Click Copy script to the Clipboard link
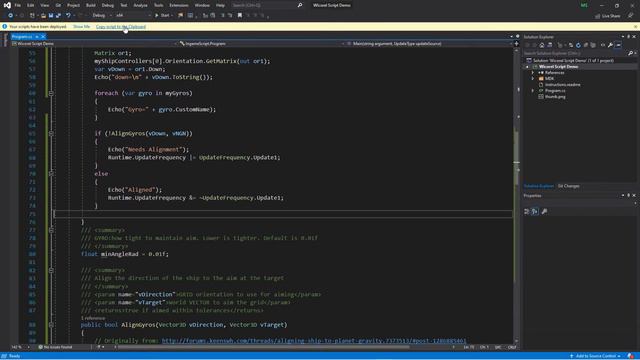The image size is (640, 360). [x=121, y=27]
